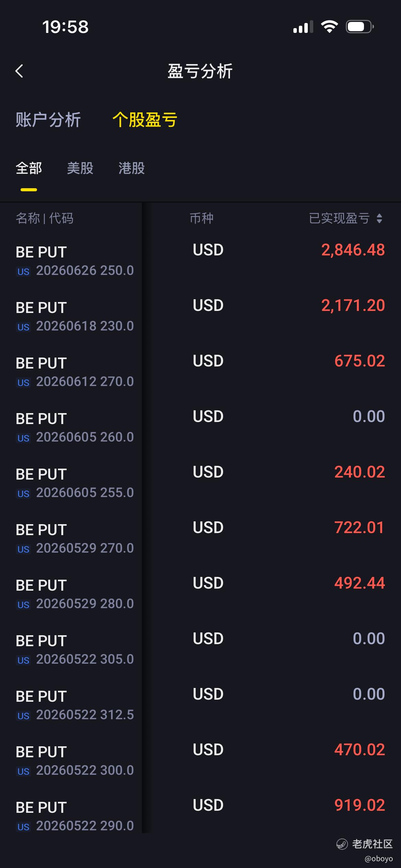Open BE PUT 20260618 230.0 row
The height and width of the screenshot is (868, 401).
[x=200, y=316]
